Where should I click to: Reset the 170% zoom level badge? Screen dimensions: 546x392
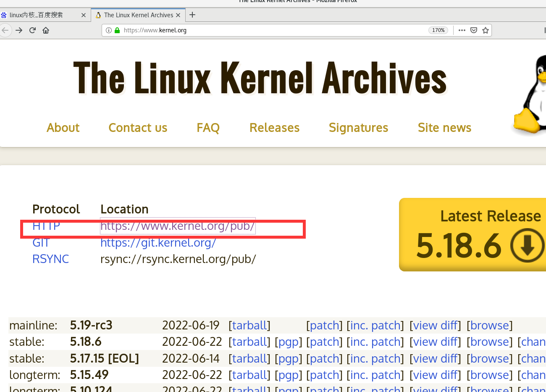pos(438,30)
